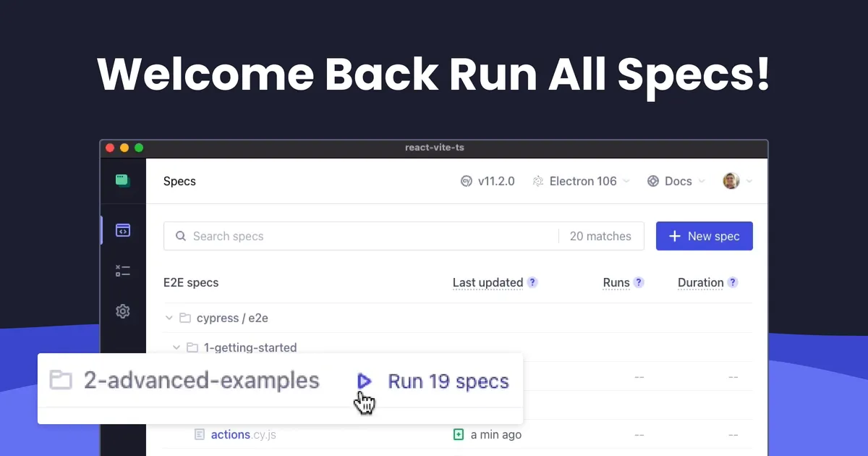The image size is (868, 456).
Task: Open the Electron 106 browser dropdown
Action: click(582, 181)
